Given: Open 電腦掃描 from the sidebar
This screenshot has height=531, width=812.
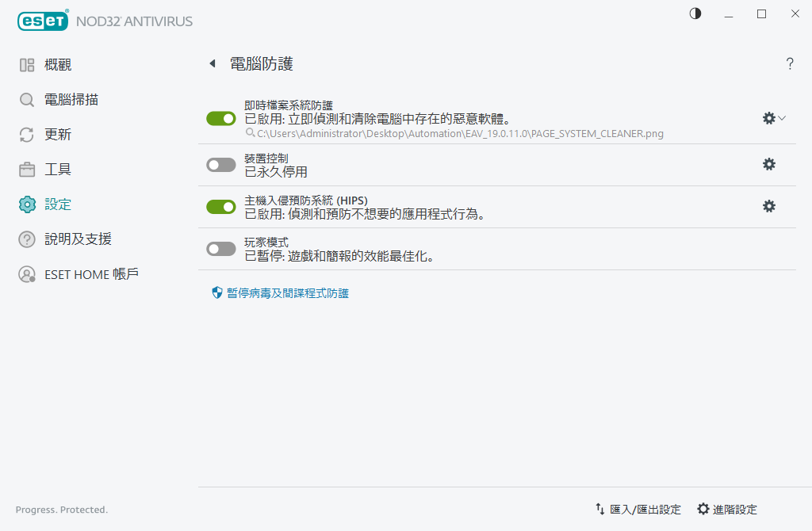Looking at the screenshot, I should (71, 100).
